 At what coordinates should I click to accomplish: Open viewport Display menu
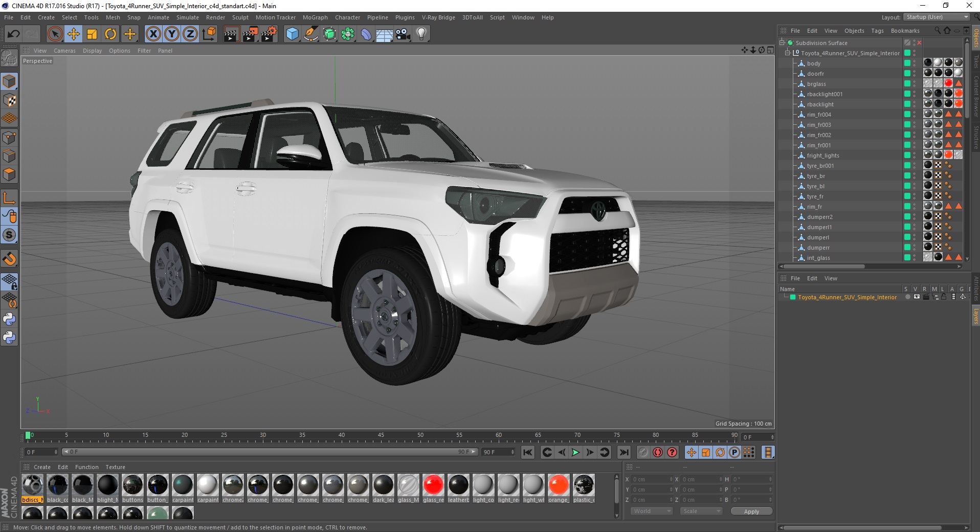pyautogui.click(x=92, y=51)
